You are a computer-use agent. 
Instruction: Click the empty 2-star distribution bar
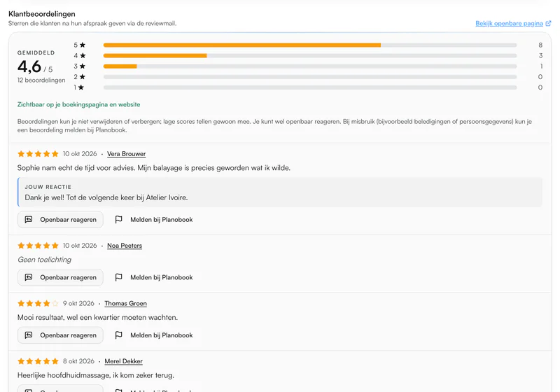(x=310, y=77)
